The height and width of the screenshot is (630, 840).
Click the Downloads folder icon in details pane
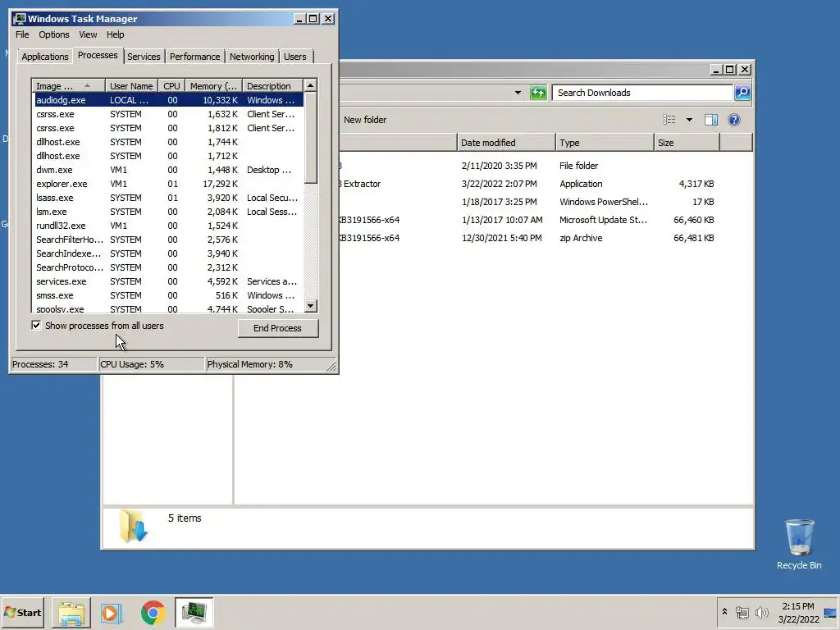click(134, 526)
